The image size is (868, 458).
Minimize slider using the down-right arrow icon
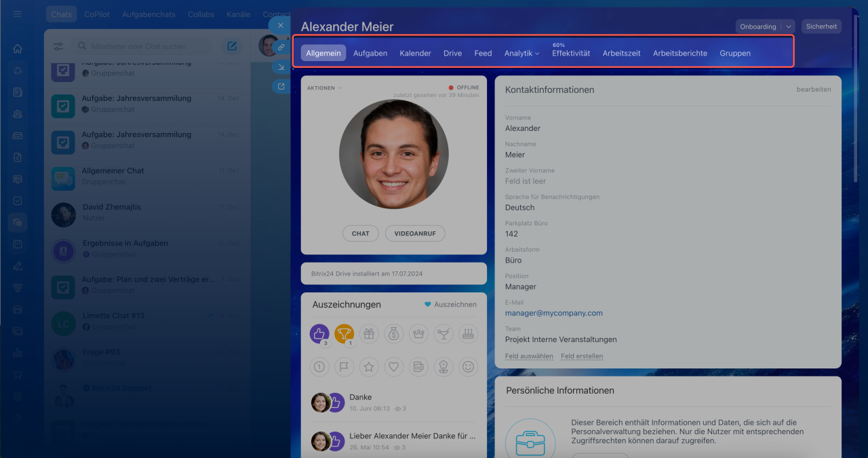coord(281,66)
